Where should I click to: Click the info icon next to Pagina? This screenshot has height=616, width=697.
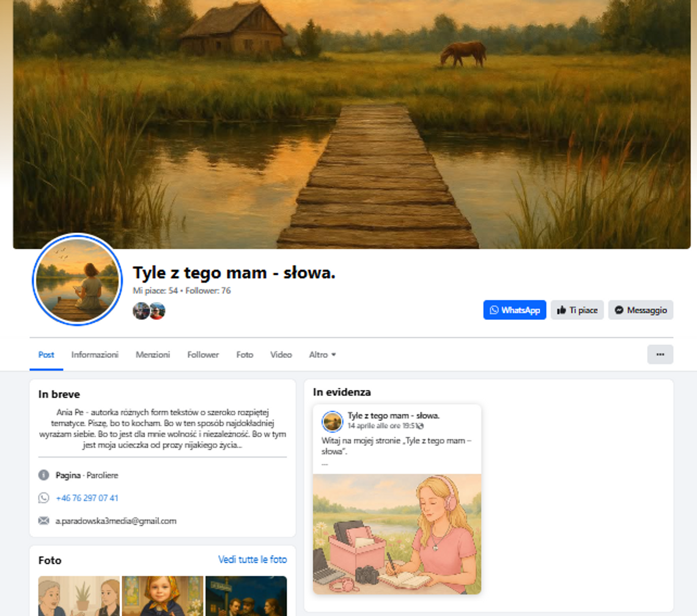pos(43,475)
